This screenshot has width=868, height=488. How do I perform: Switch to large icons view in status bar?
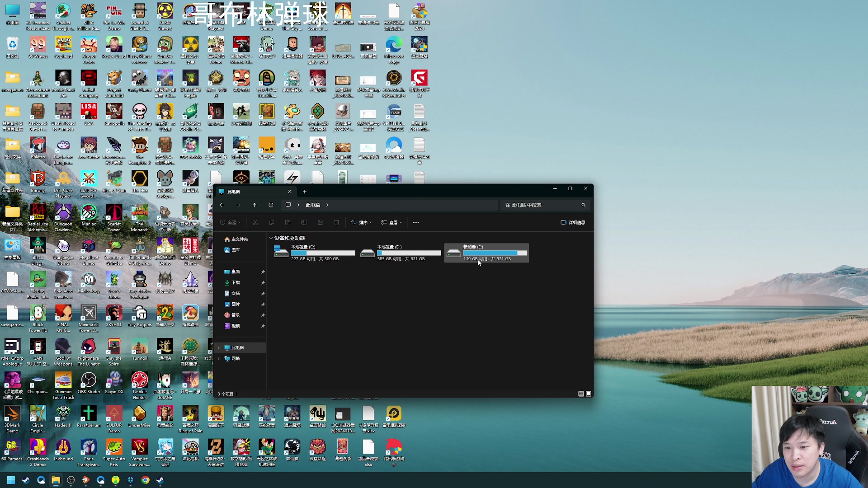589,394
